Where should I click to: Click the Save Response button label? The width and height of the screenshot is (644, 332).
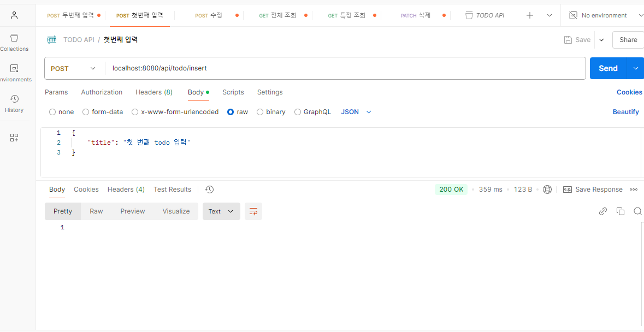[599, 189]
